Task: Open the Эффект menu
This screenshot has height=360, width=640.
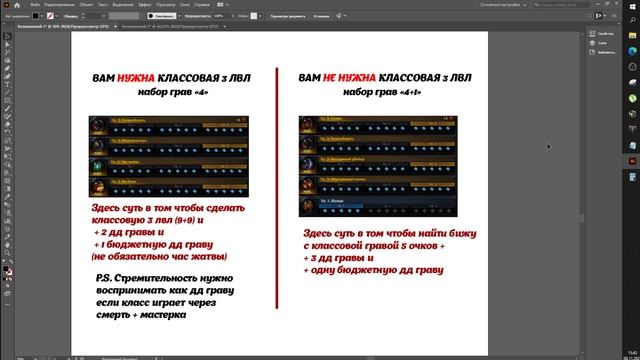Action: [145, 5]
